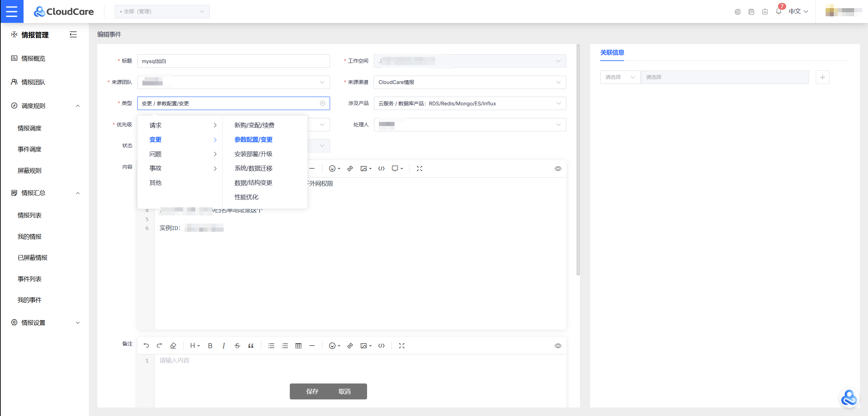The height and width of the screenshot is (416, 868).
Task: Toggle fullscreen in 备注 editor
Action: point(402,346)
